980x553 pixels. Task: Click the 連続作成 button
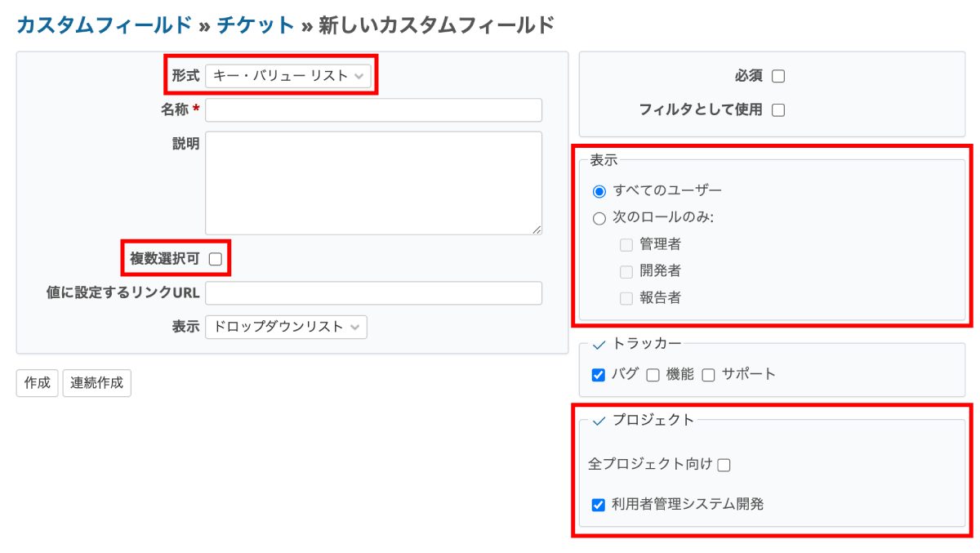point(97,383)
